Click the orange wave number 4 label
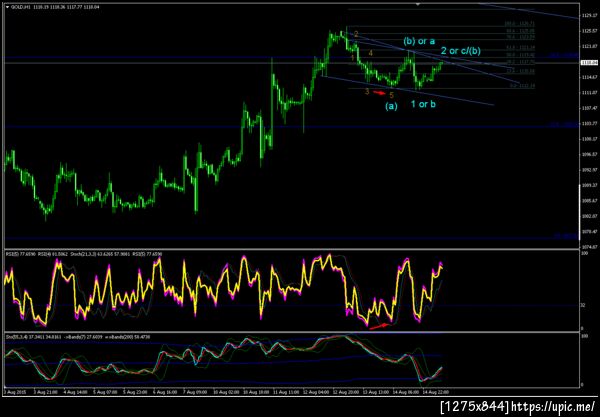The image size is (600, 417). tap(370, 53)
